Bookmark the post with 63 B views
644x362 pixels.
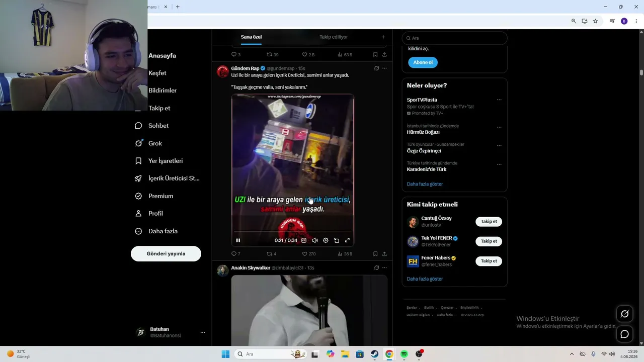pyautogui.click(x=375, y=54)
